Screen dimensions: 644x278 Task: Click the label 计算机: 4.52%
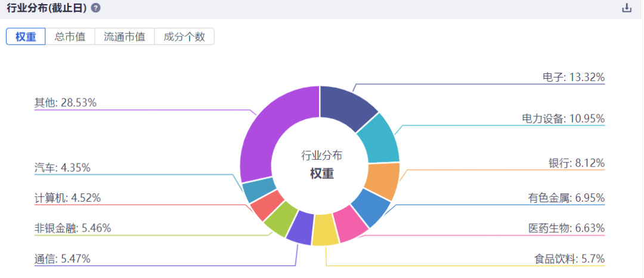coord(68,198)
